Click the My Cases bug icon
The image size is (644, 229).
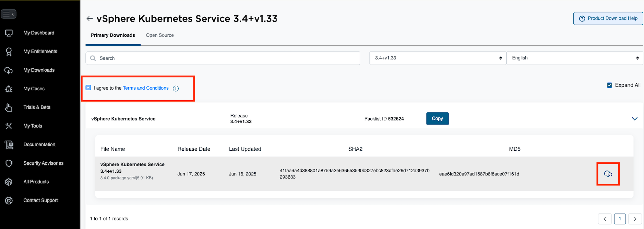coord(9,89)
